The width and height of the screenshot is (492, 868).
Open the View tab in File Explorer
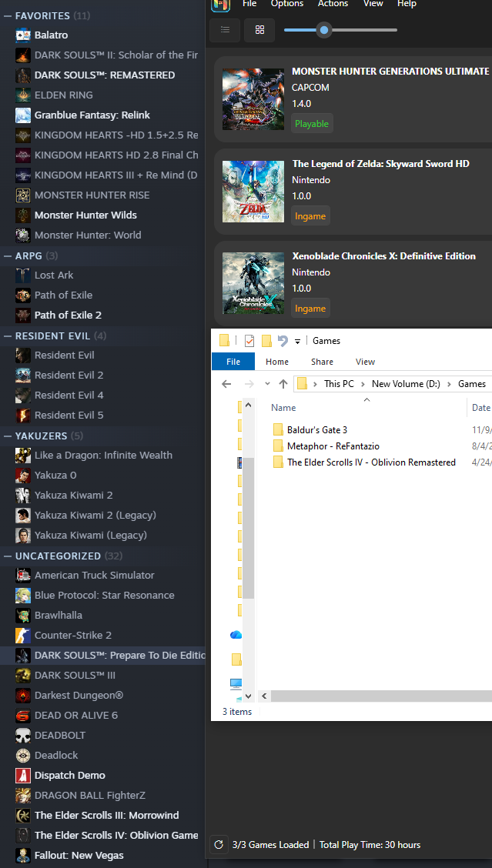click(x=365, y=362)
